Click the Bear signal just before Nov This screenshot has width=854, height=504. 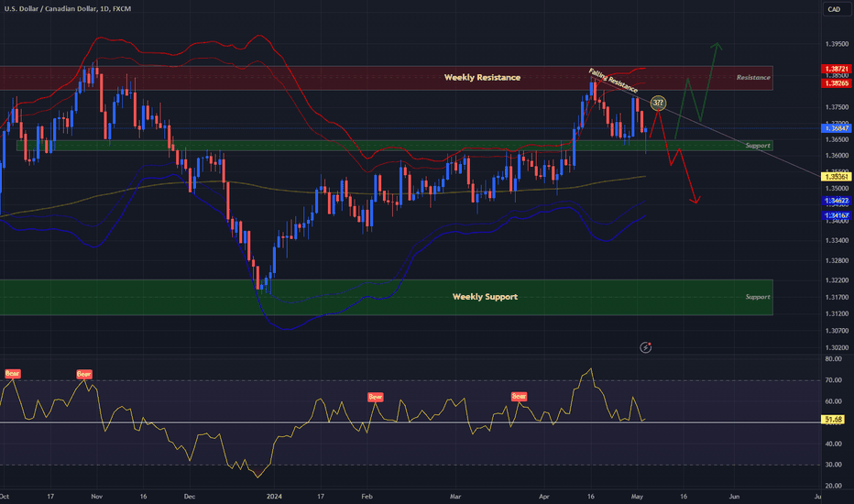tap(84, 374)
